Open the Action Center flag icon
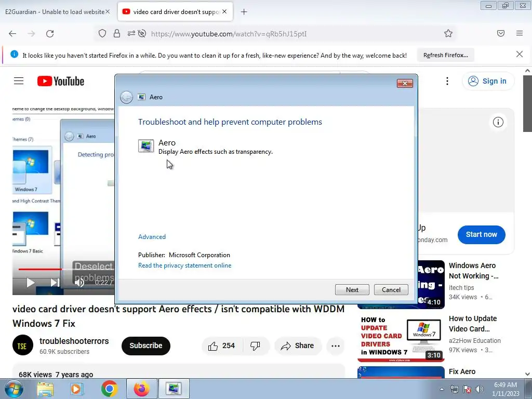The height and width of the screenshot is (399, 532). [x=467, y=389]
